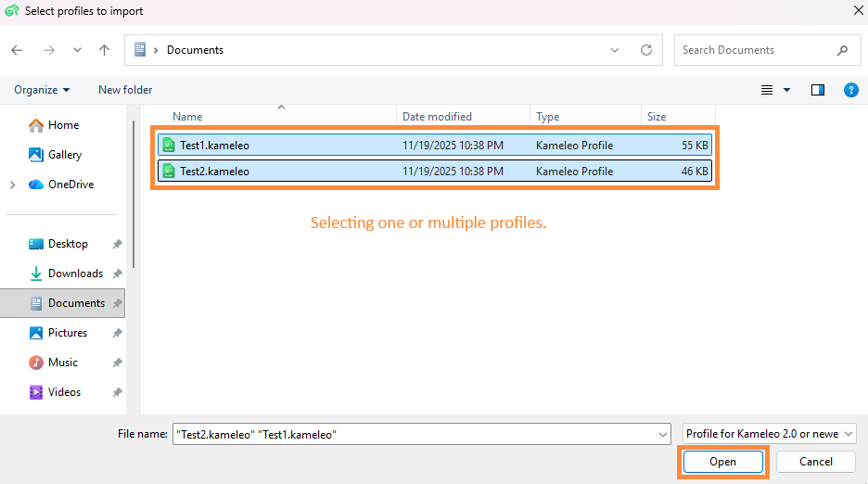This screenshot has height=484, width=868.
Task: Click the 46 KB size cell
Action: [x=695, y=172]
